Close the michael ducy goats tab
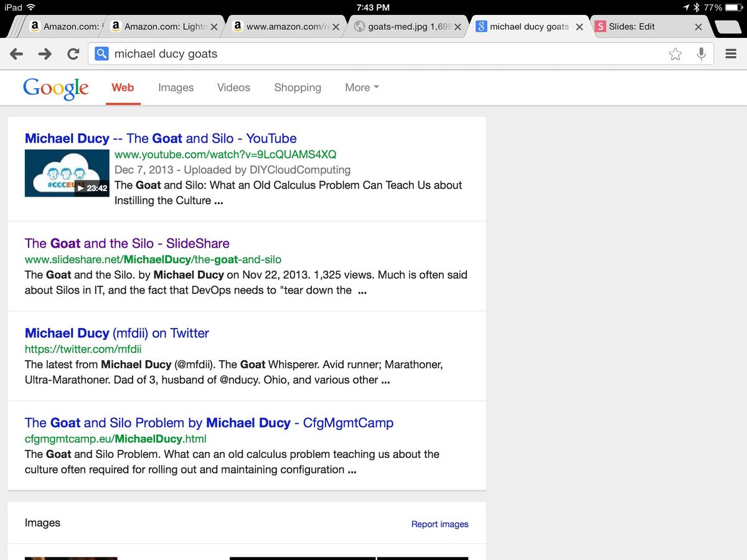747x560 pixels. [x=580, y=27]
